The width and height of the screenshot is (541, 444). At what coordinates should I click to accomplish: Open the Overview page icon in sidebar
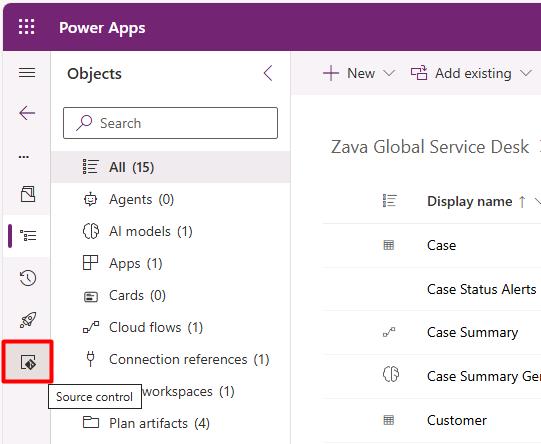click(28, 194)
